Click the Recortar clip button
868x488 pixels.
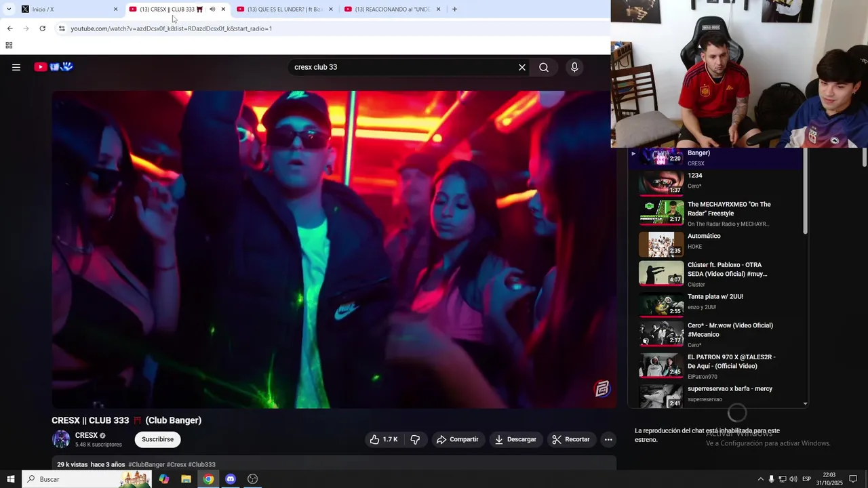tap(571, 439)
